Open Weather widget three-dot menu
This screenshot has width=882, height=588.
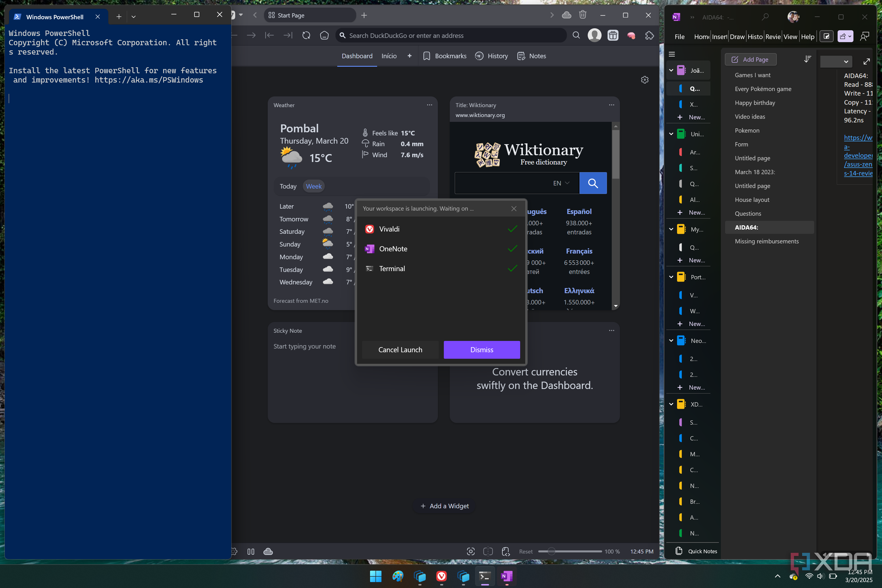click(429, 105)
